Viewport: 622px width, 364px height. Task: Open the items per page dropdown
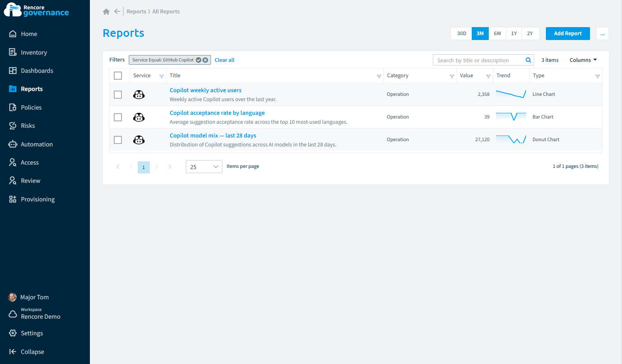204,167
